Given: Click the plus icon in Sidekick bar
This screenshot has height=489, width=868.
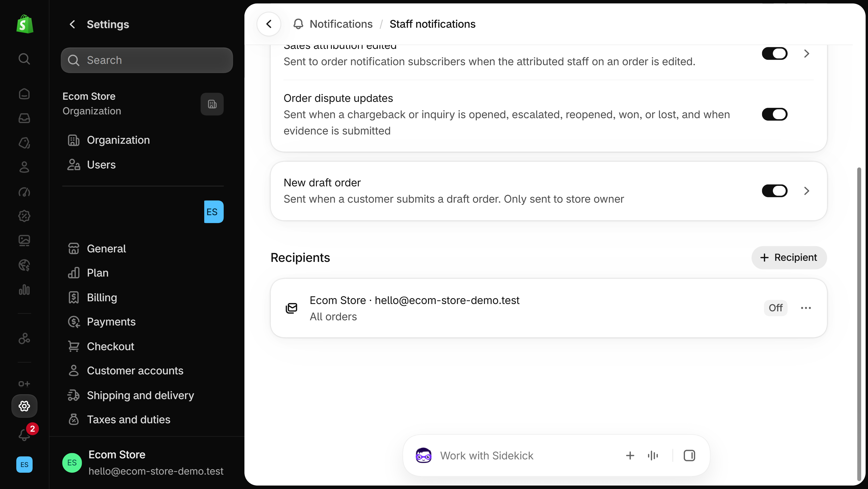Looking at the screenshot, I should point(630,456).
